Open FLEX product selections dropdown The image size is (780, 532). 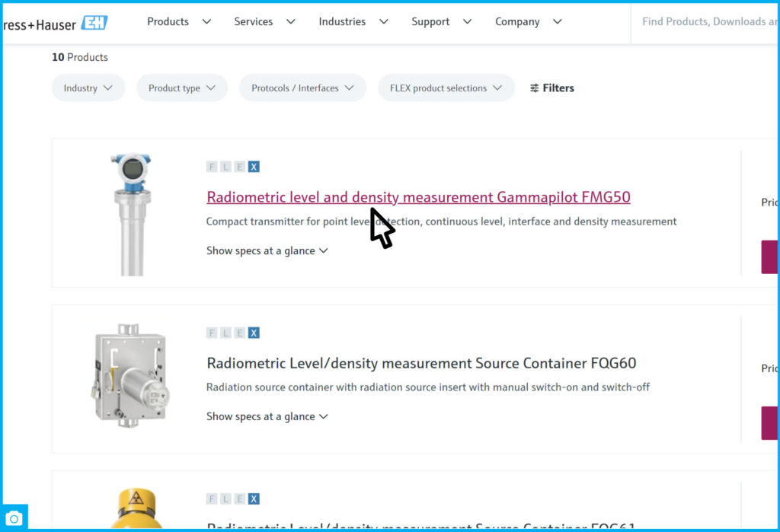tap(446, 88)
